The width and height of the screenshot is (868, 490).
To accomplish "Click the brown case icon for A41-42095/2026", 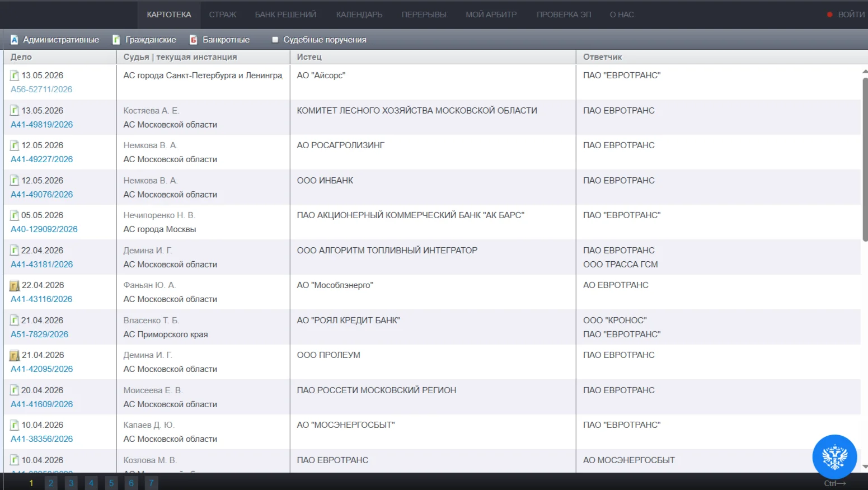I will 15,355.
